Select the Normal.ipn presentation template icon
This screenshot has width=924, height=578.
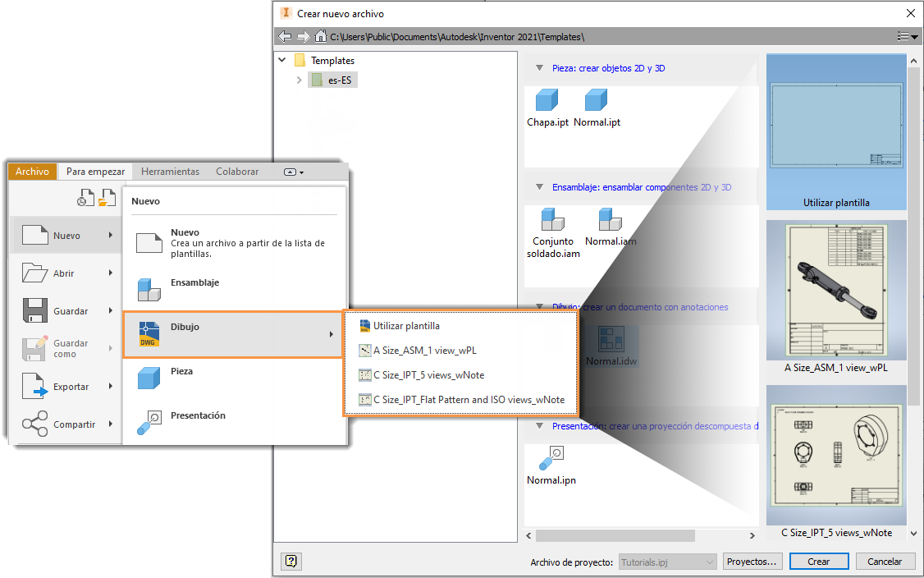tap(551, 457)
